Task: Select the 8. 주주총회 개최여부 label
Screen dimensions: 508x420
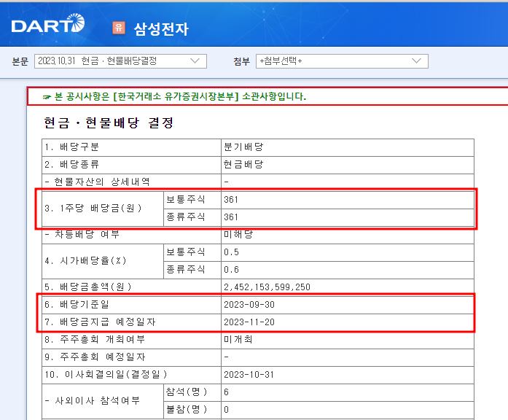Action: (x=95, y=339)
